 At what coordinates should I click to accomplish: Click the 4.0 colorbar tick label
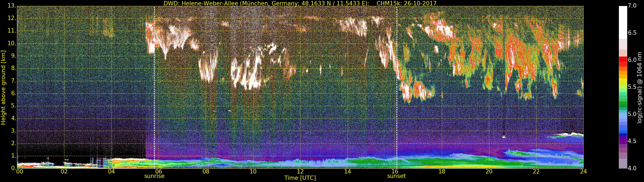(632, 169)
